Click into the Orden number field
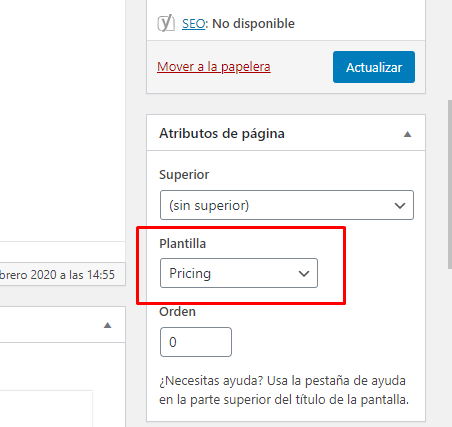This screenshot has width=452, height=427. click(x=196, y=342)
